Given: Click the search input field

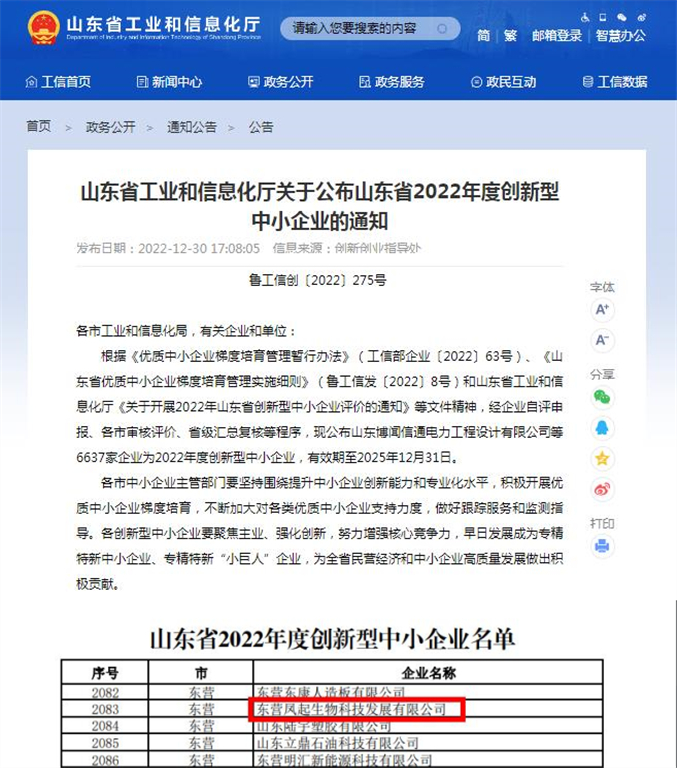Looking at the screenshot, I should tap(370, 28).
